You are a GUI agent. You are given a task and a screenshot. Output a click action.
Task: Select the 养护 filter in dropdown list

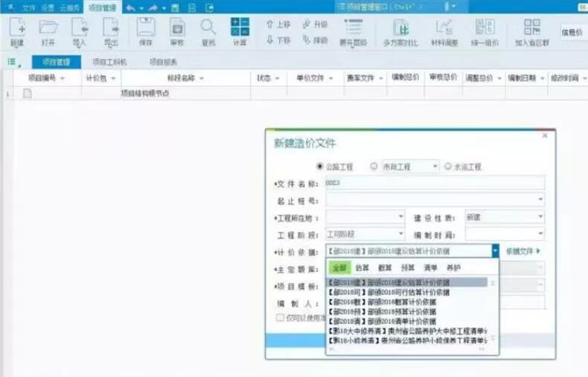pos(453,267)
